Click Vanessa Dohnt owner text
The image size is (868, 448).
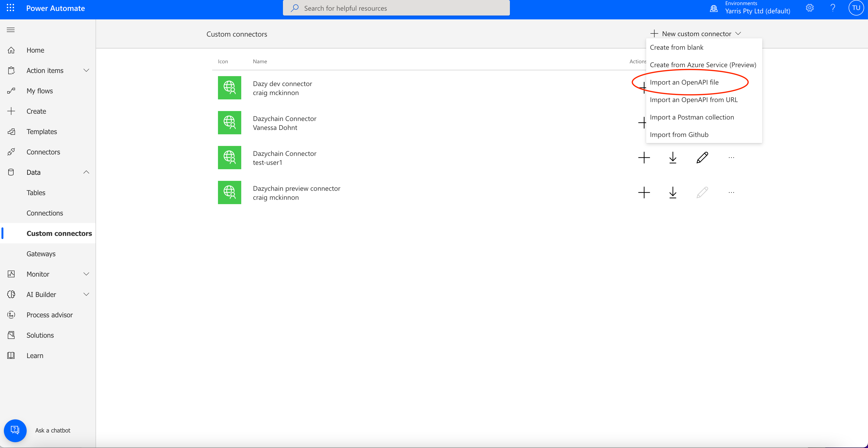pyautogui.click(x=275, y=128)
